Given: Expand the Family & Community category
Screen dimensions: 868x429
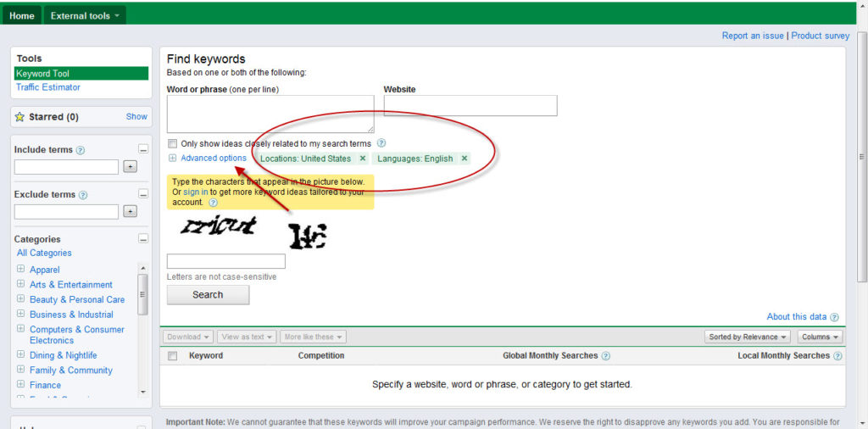Looking at the screenshot, I should (20, 370).
